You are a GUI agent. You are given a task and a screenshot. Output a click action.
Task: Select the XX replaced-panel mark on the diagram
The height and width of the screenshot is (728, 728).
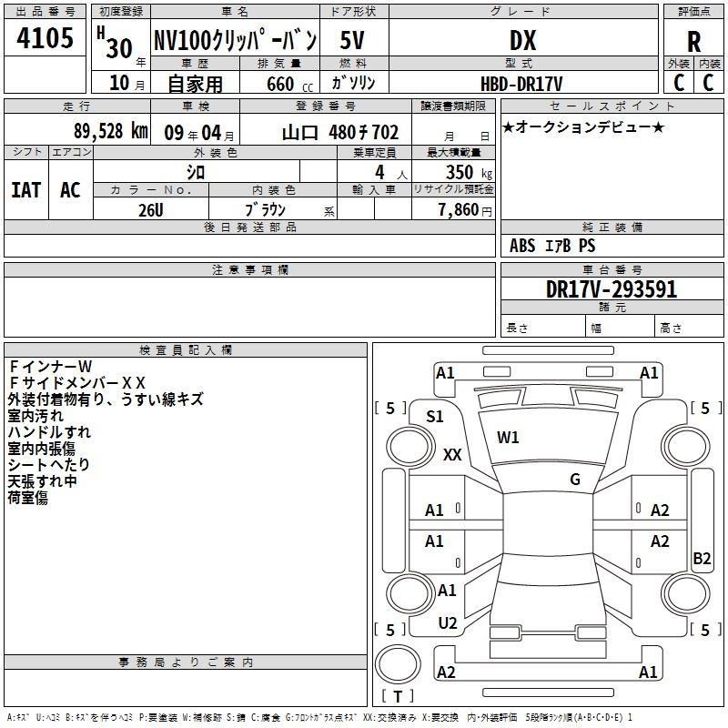(452, 455)
